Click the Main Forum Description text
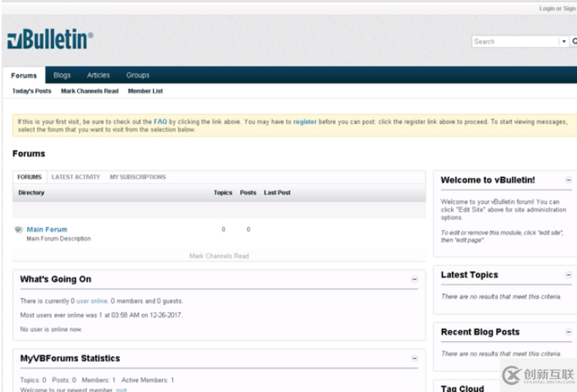Image resolution: width=577 pixels, height=392 pixels. (59, 238)
